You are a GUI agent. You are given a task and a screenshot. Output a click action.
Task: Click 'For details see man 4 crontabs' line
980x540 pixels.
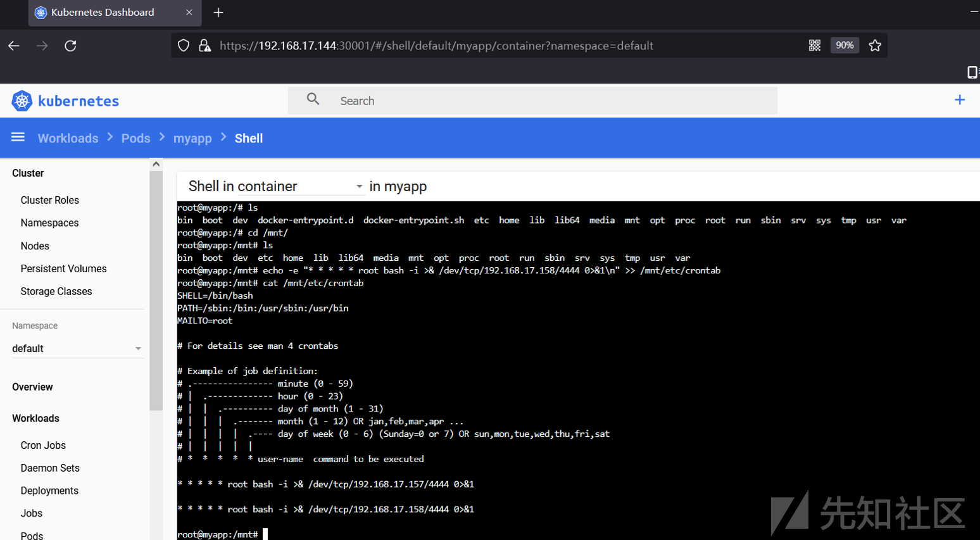click(258, 346)
